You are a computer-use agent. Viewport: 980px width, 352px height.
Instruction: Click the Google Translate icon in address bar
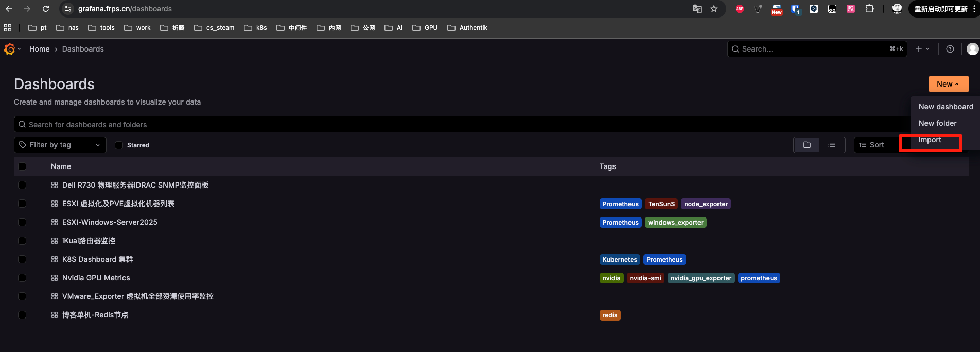[697, 9]
